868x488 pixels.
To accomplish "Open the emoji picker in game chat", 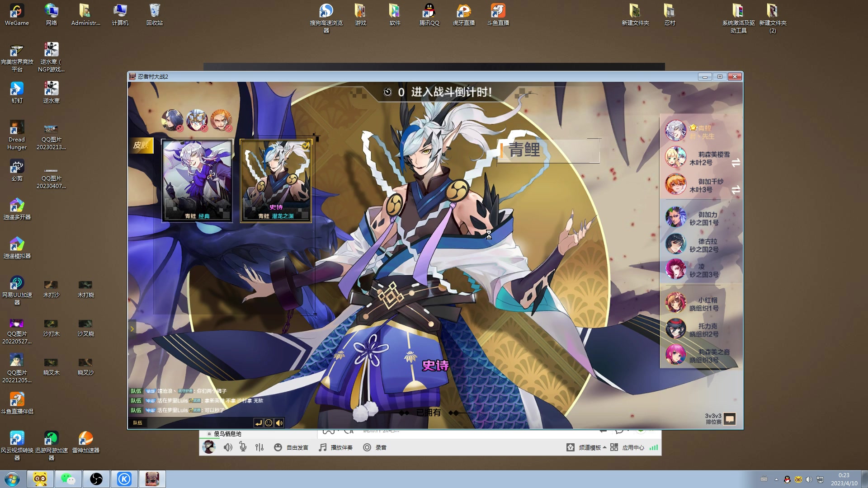I will (269, 423).
